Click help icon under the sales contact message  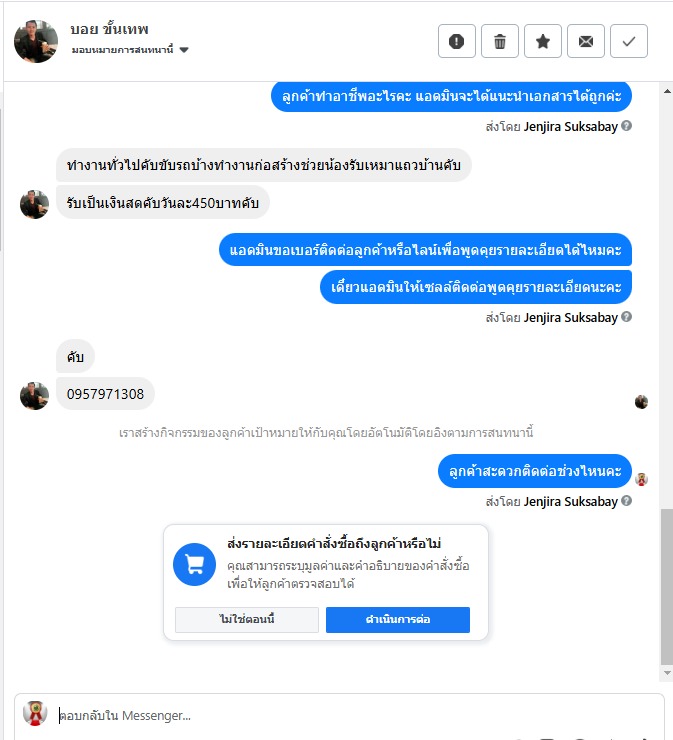pos(626,317)
